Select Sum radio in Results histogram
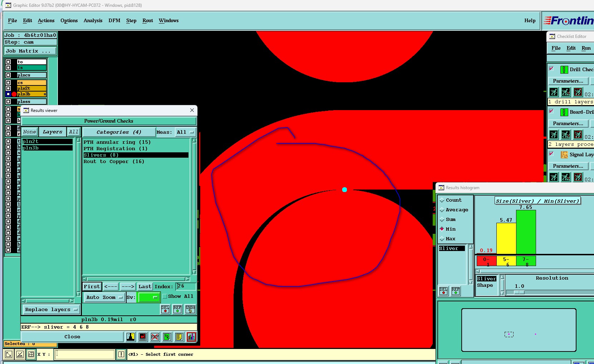 click(442, 220)
